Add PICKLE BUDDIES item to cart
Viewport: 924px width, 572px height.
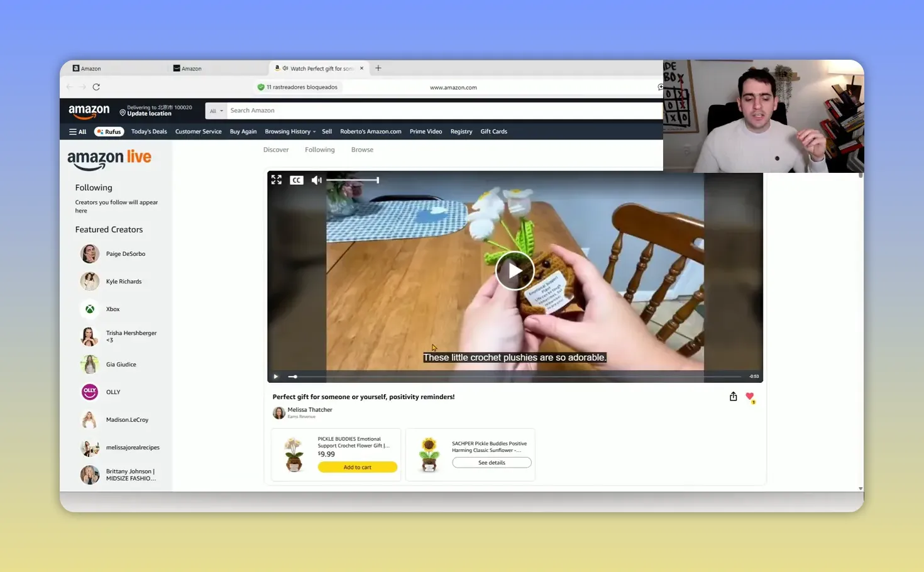pyautogui.click(x=358, y=468)
